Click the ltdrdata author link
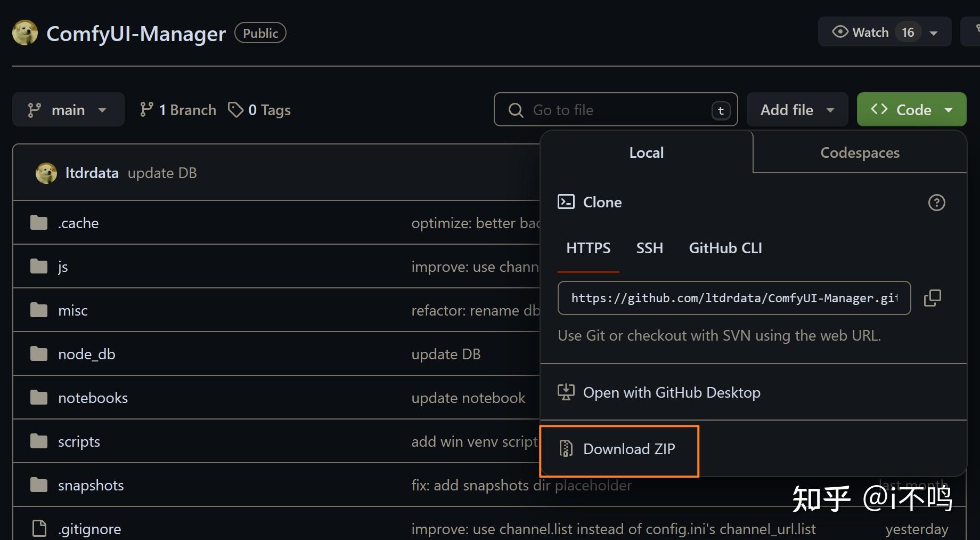This screenshot has width=980, height=540. (92, 173)
